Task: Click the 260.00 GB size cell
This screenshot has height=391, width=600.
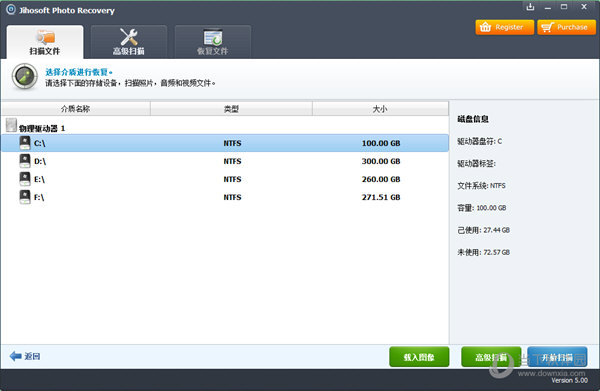Action: pyautogui.click(x=381, y=179)
